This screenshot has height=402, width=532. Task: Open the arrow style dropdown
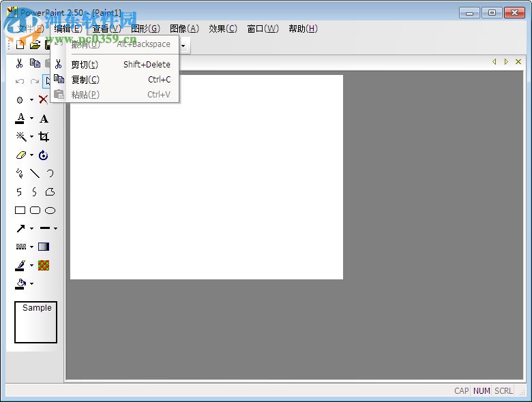pos(31,228)
